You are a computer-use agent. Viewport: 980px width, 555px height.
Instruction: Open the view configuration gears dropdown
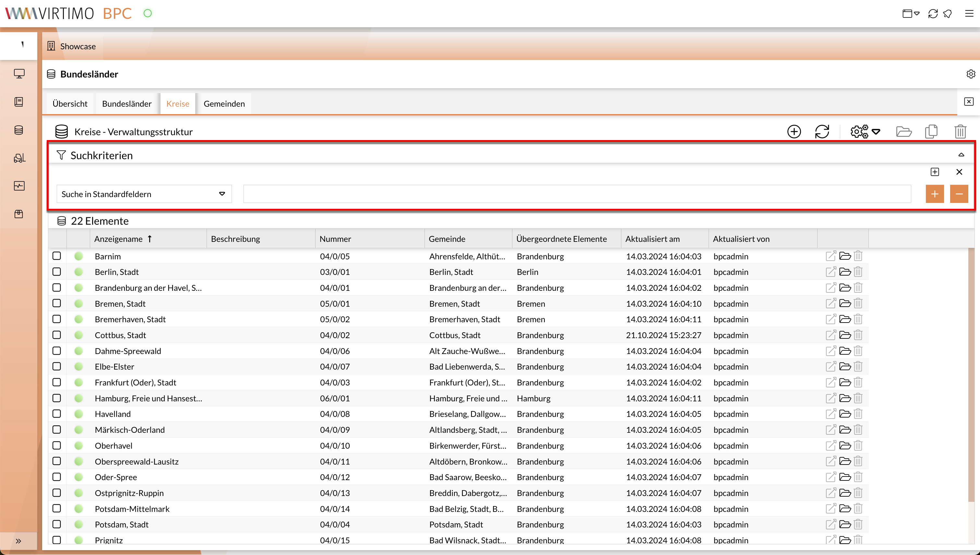click(x=865, y=132)
